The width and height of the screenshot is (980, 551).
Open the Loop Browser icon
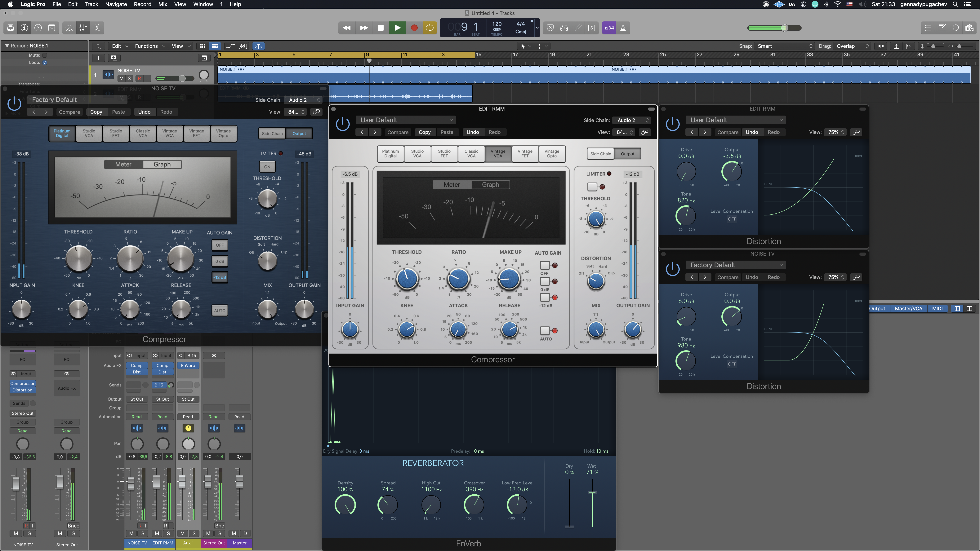point(956,28)
